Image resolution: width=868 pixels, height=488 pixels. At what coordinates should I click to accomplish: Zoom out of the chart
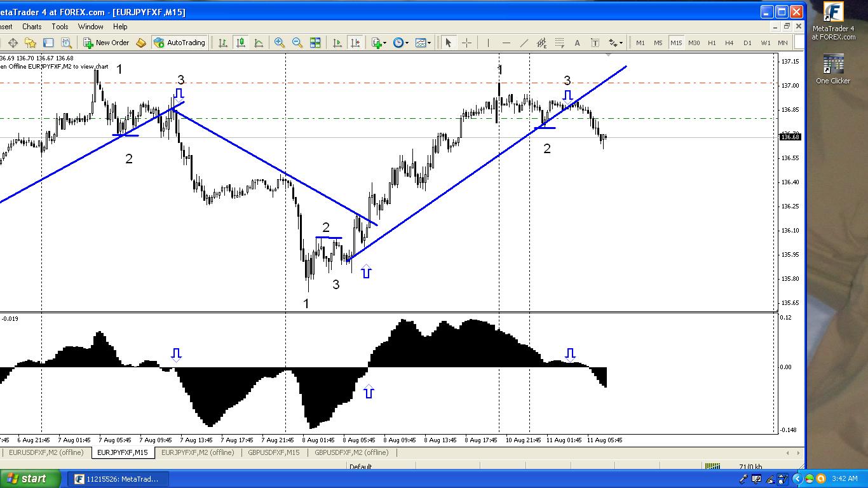297,43
